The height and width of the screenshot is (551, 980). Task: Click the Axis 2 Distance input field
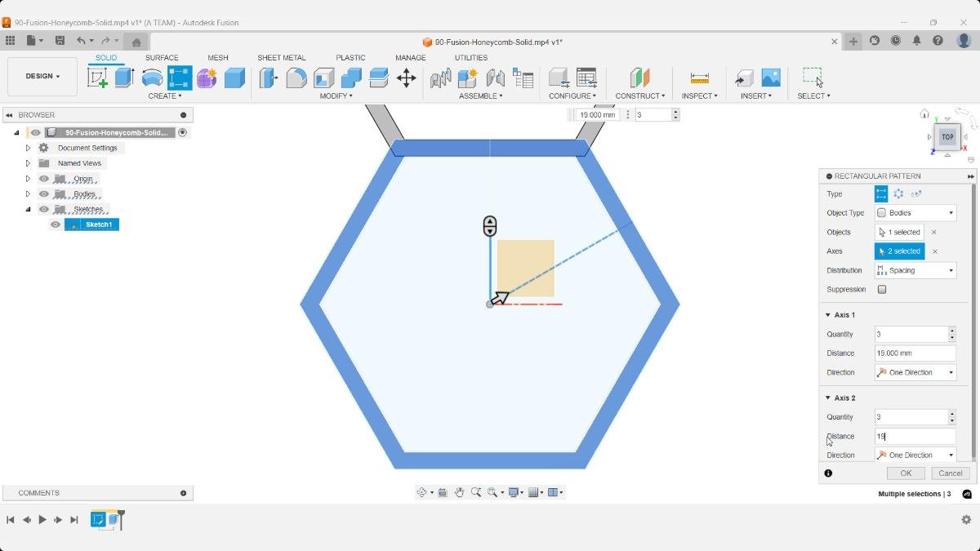point(915,436)
